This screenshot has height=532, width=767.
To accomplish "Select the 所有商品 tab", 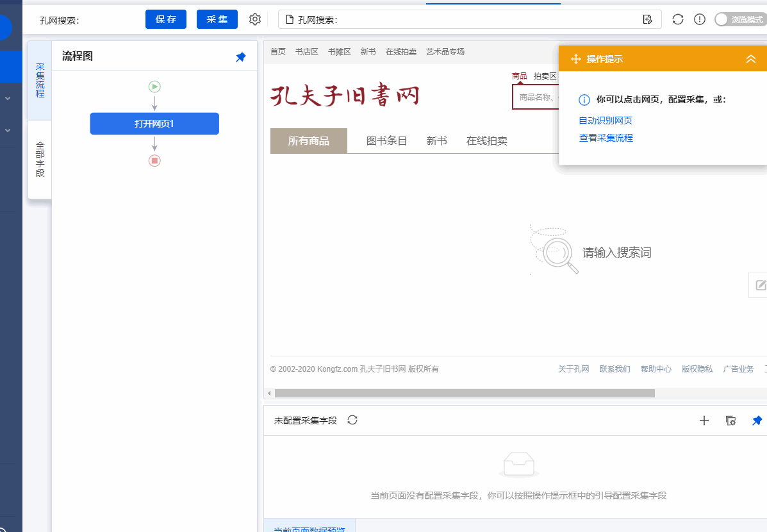I will pyautogui.click(x=309, y=141).
